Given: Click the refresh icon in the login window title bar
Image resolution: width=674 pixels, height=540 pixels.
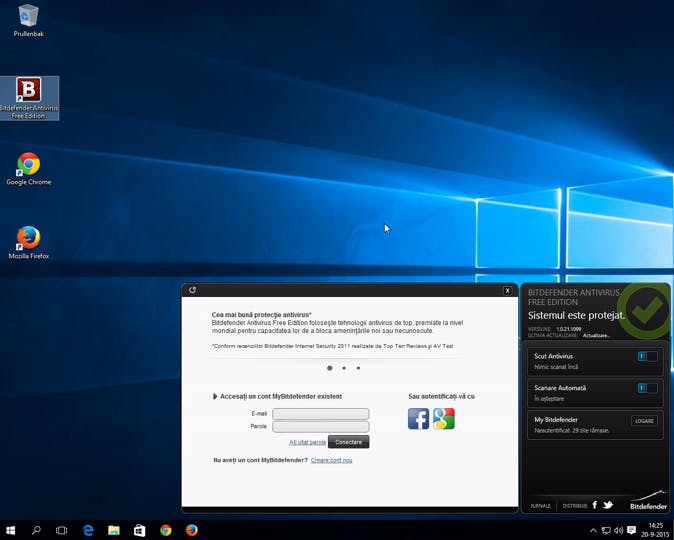Looking at the screenshot, I should pos(192,290).
